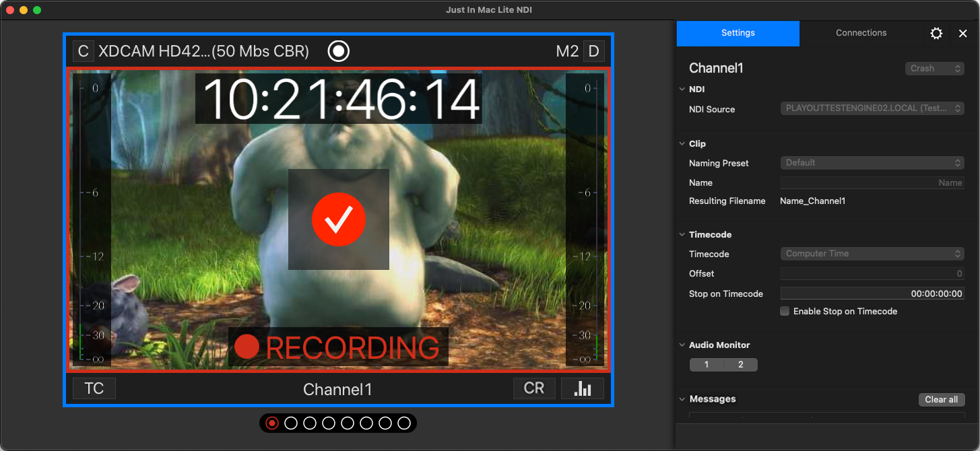The width and height of the screenshot is (980, 451).
Task: Click the right audio level meter
Action: 585,219
